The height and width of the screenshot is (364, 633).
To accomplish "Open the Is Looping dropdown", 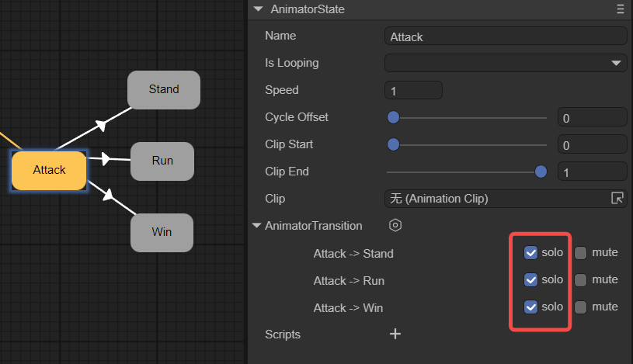I will coord(506,63).
